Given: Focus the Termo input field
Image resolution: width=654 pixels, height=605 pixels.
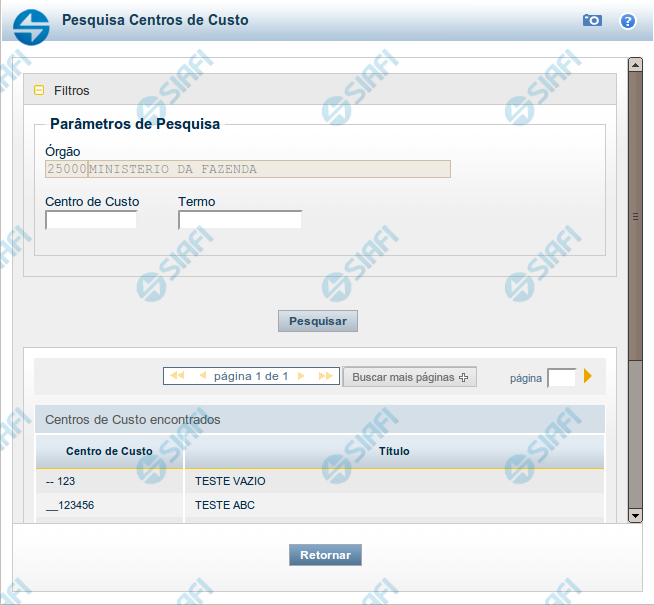Looking at the screenshot, I should coord(240,220).
